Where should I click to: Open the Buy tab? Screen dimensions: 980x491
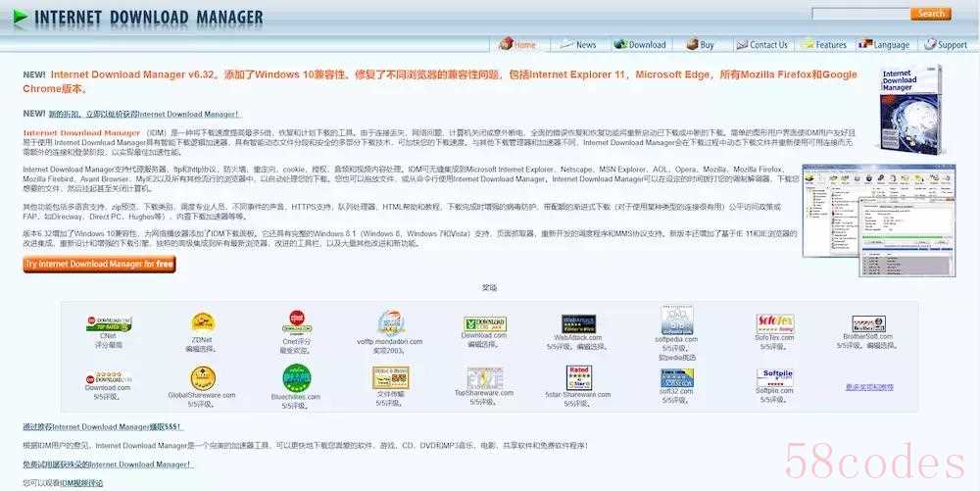(700, 44)
